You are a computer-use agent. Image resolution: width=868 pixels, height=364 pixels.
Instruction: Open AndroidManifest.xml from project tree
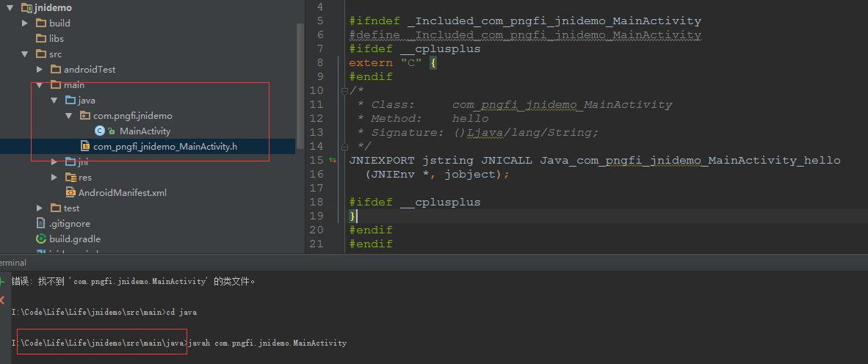(123, 193)
